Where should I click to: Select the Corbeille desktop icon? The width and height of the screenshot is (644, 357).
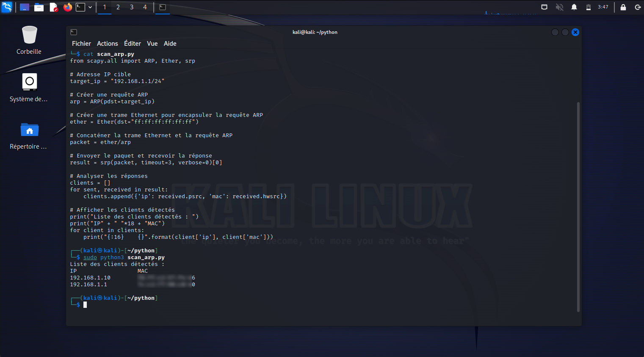pyautogui.click(x=29, y=40)
